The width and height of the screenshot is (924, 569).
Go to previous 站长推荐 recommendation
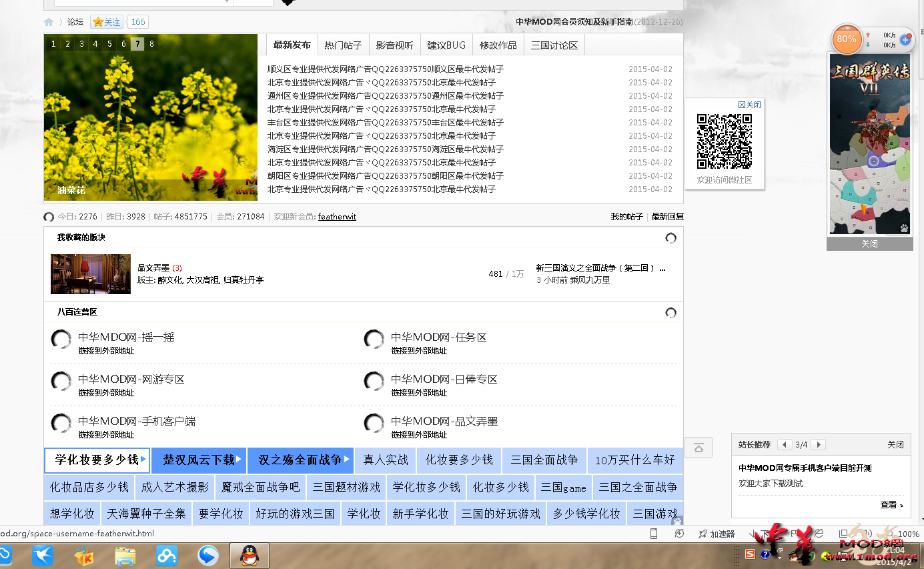(785, 445)
